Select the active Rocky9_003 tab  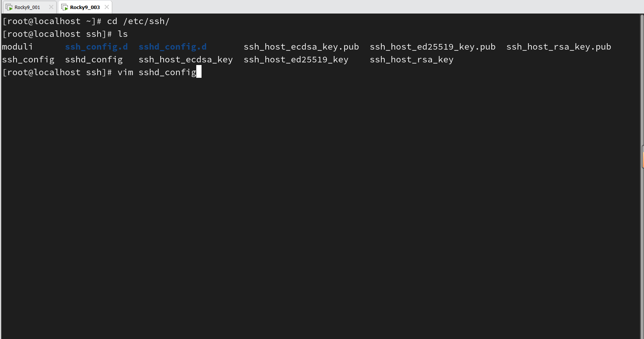click(84, 7)
